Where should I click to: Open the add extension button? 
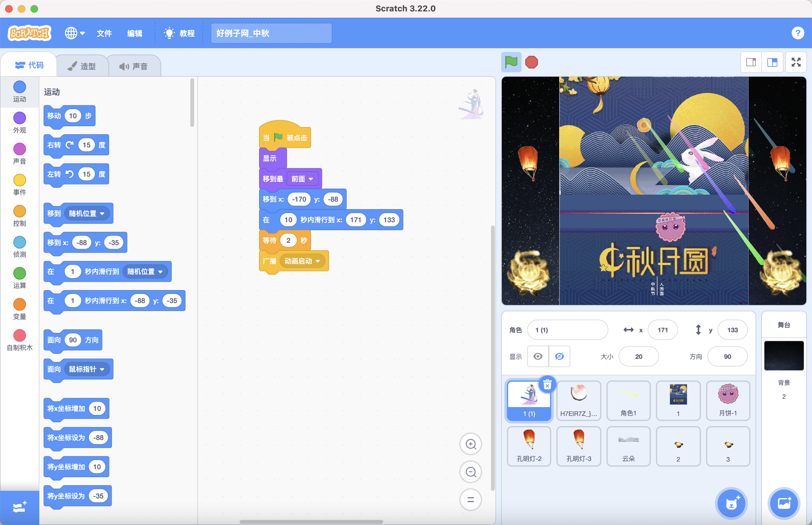point(19,507)
